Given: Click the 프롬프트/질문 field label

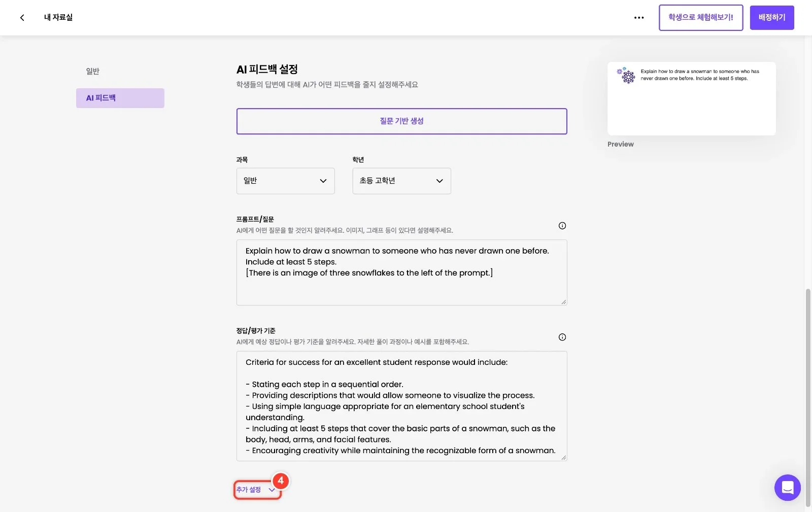Looking at the screenshot, I should (255, 219).
